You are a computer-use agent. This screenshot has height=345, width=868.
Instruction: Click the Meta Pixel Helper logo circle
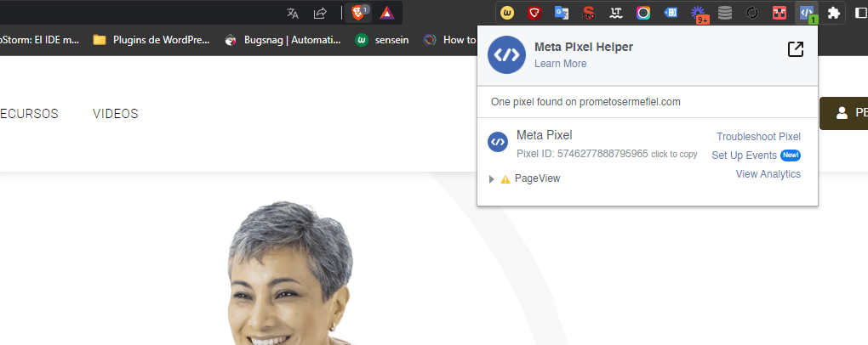pos(506,54)
